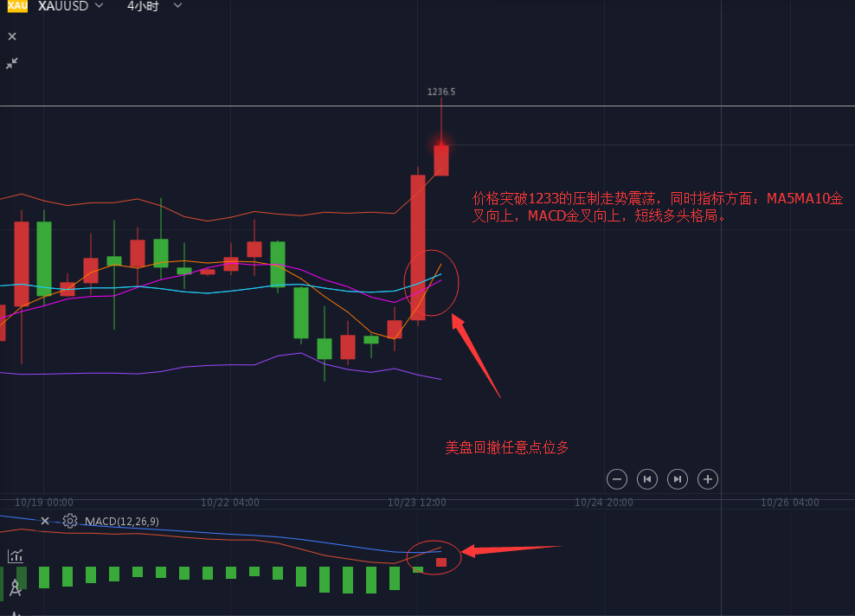Click the MACD(12,26,9) indicator label
Screen dimensions: 855x616
(122, 521)
